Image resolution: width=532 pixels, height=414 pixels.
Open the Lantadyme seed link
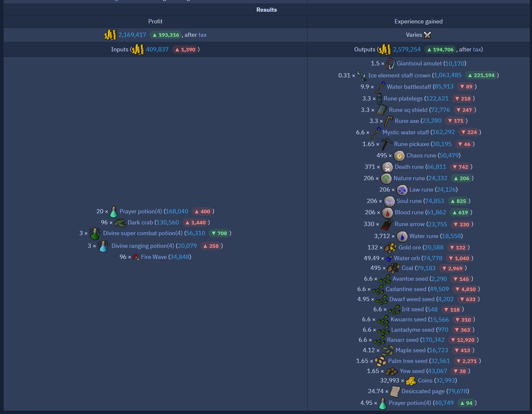(413, 330)
